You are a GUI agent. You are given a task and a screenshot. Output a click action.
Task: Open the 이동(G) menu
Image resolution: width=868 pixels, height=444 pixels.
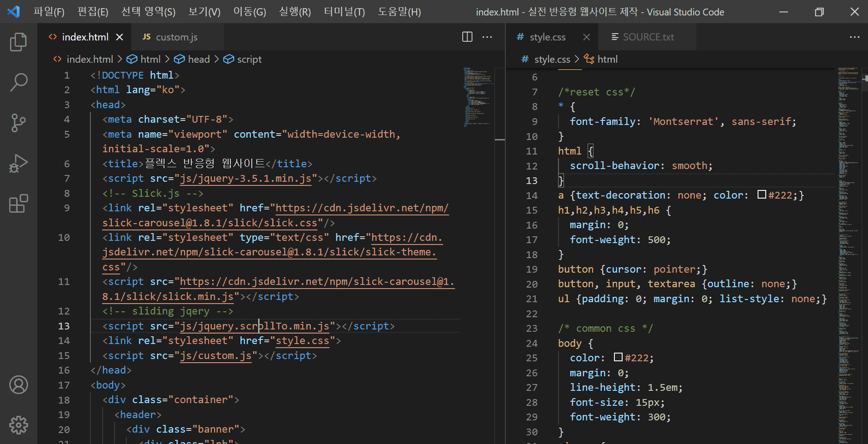click(249, 12)
